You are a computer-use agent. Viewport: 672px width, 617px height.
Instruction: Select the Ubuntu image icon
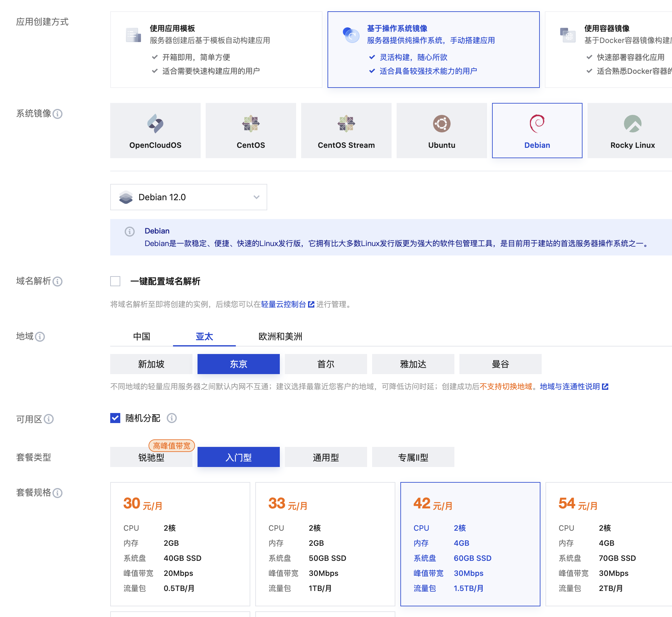point(442,124)
